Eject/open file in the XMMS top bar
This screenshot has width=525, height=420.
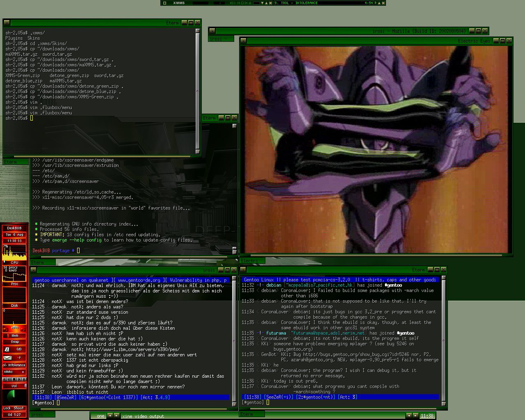tap(250, 3)
